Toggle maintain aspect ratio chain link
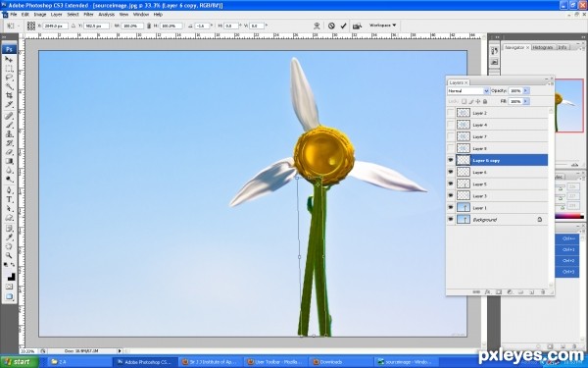588x368 pixels. 149,26
